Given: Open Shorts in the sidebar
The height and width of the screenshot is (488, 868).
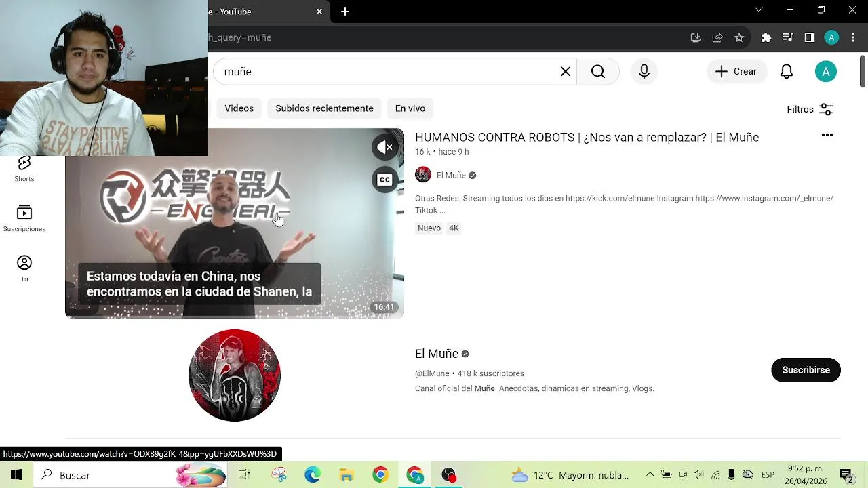Looking at the screenshot, I should pos(24,169).
